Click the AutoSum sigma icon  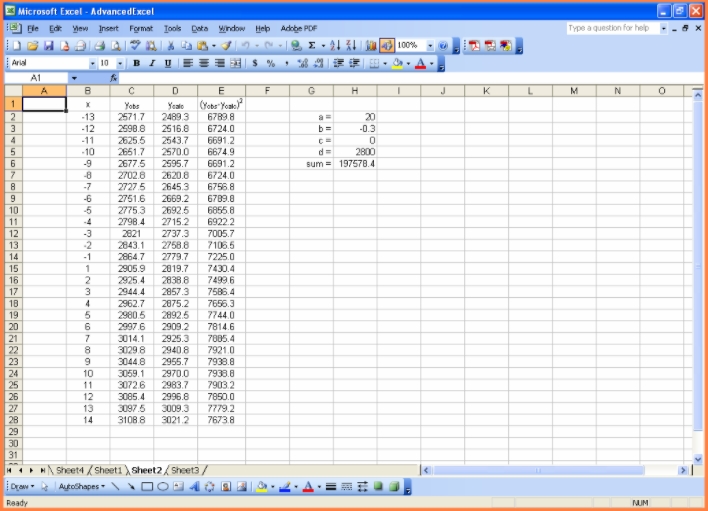[x=312, y=46]
